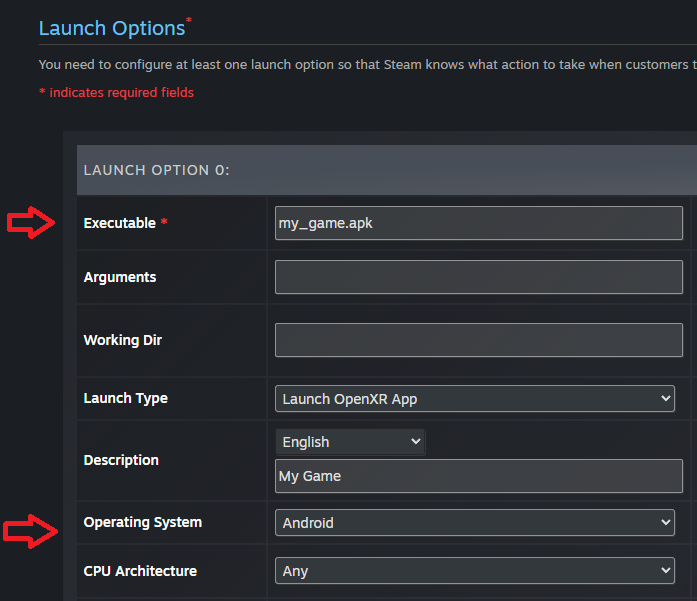Click the Launch Type label
This screenshot has width=697, height=601.
(126, 398)
